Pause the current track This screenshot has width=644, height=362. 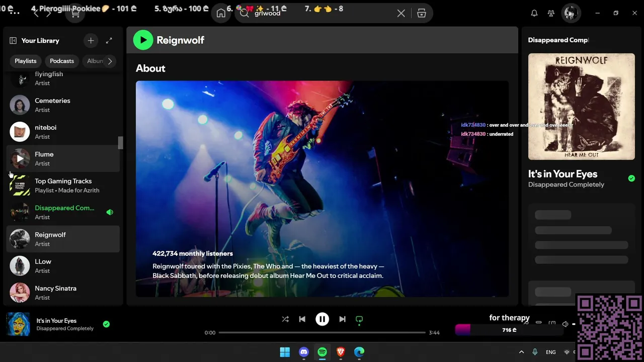[x=322, y=319]
